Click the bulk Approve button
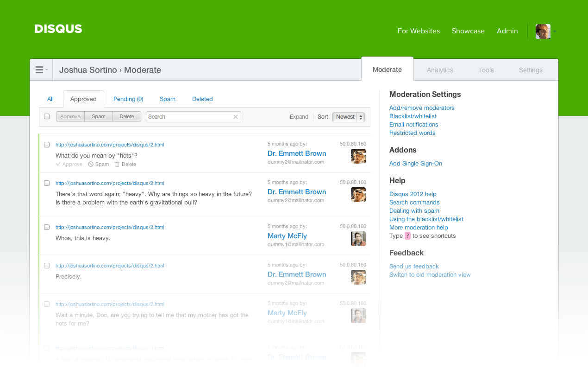 click(70, 116)
